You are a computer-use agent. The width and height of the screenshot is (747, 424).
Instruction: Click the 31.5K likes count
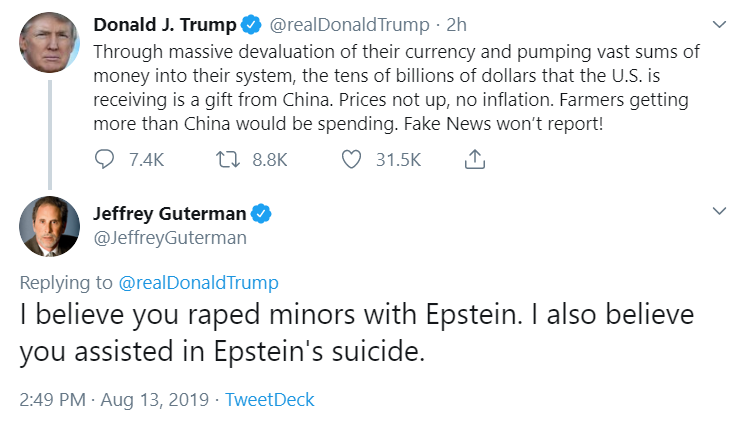pyautogui.click(x=398, y=160)
